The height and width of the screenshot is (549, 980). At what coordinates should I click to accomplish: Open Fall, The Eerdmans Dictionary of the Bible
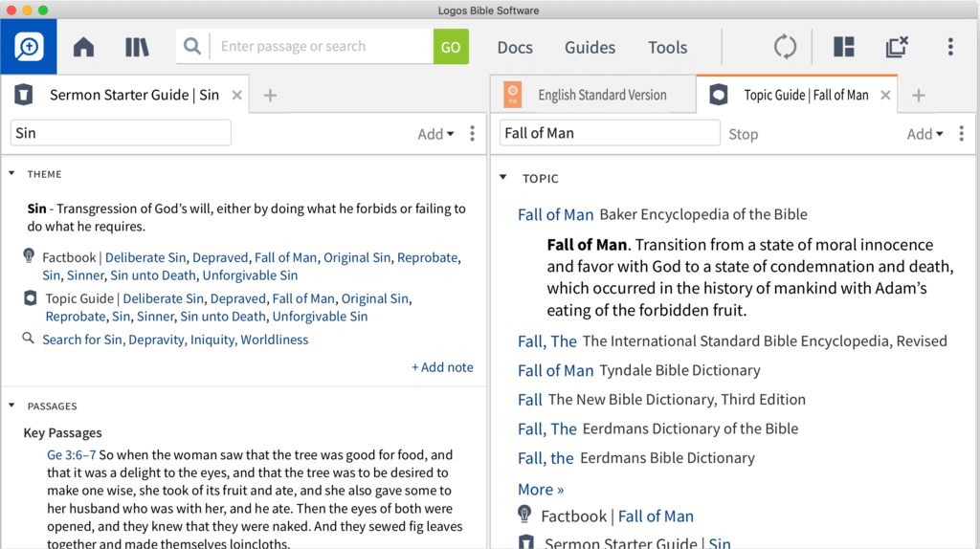pyautogui.click(x=546, y=429)
